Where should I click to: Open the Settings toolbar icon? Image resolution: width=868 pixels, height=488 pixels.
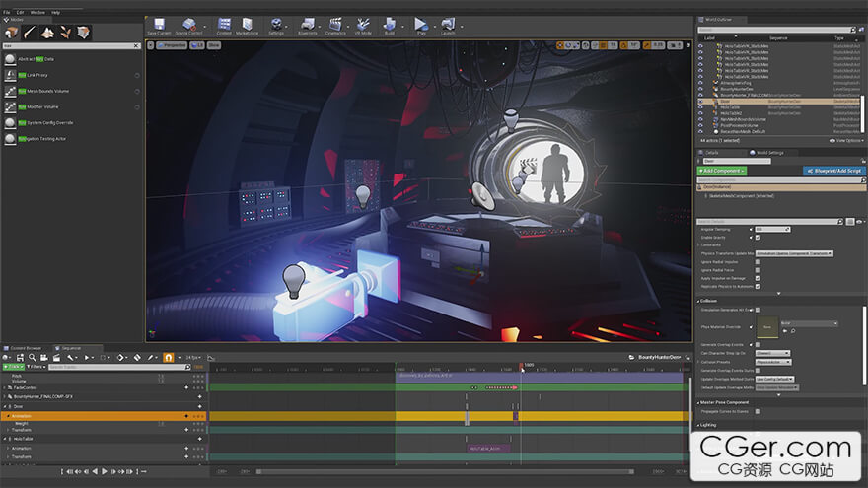[x=276, y=26]
